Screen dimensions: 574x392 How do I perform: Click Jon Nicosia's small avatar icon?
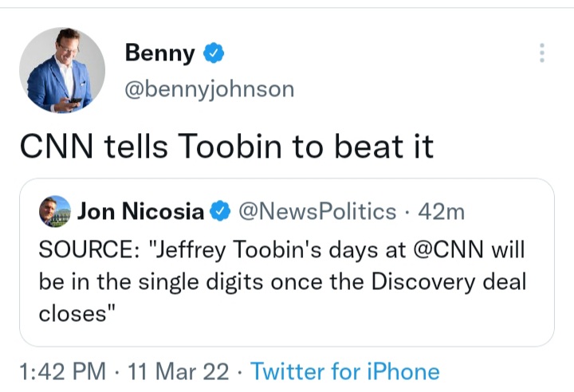click(54, 211)
